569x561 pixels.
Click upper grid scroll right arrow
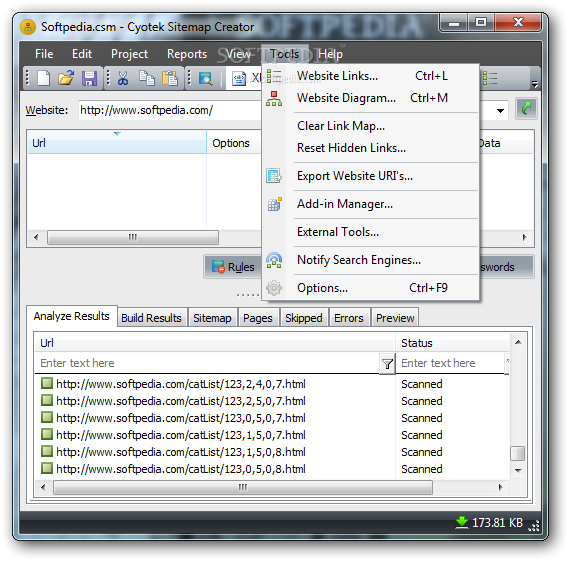coord(524,237)
